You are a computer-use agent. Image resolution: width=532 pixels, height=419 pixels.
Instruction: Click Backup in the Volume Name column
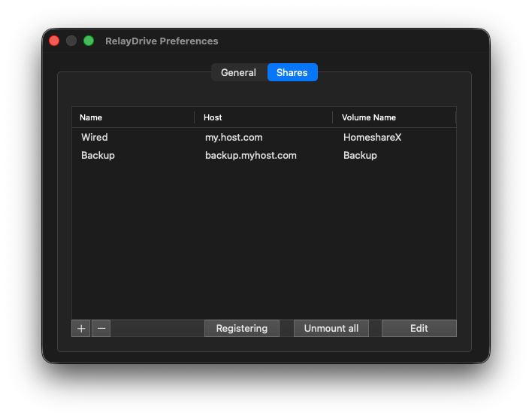click(360, 156)
